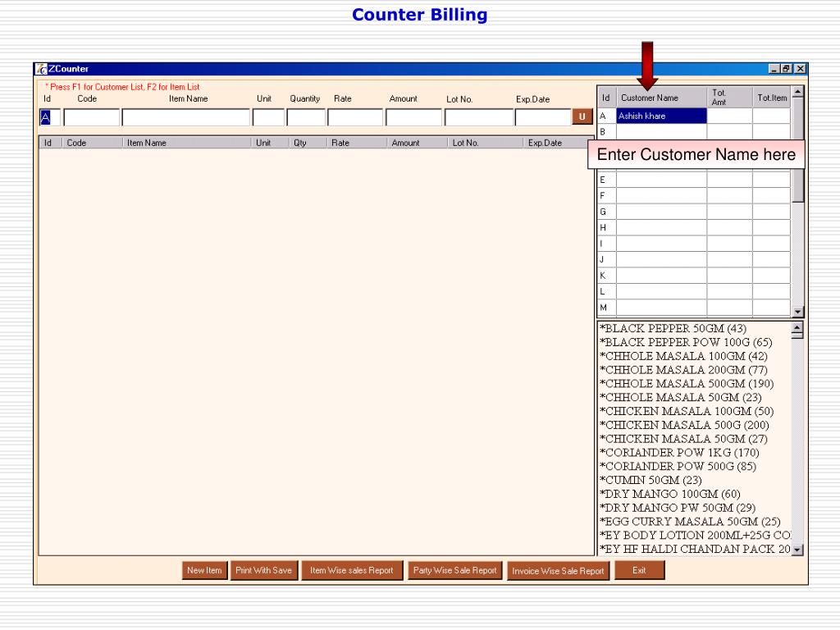The image size is (840, 630).
Task: Click the Quantity input field
Action: coord(306,117)
